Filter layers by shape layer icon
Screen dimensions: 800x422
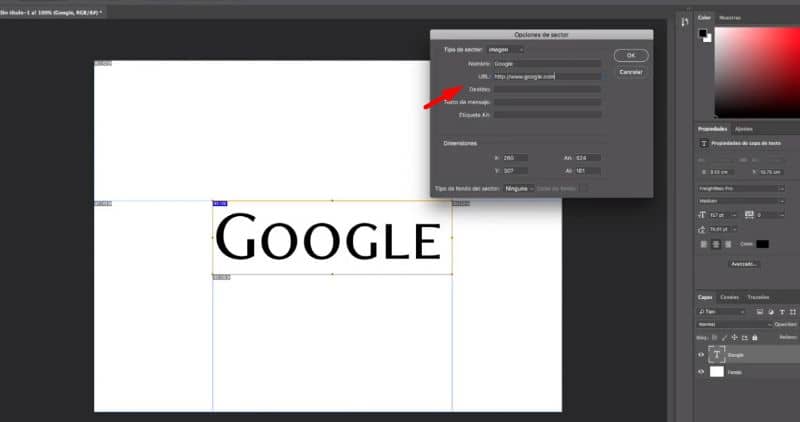tap(792, 312)
